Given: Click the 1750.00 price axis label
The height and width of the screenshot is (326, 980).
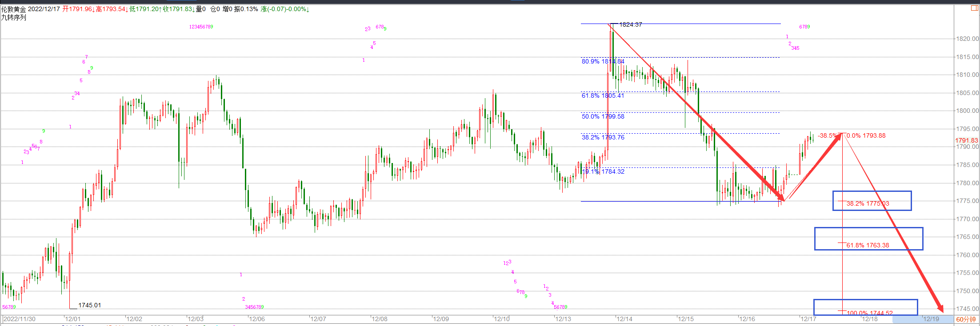Looking at the screenshot, I should (x=967, y=291).
